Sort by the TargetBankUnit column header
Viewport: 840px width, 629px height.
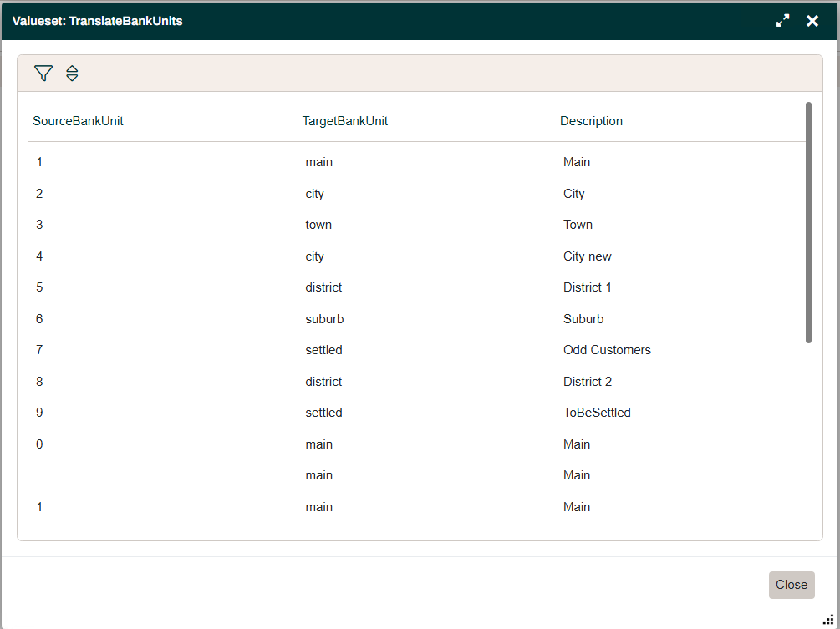[x=345, y=120]
